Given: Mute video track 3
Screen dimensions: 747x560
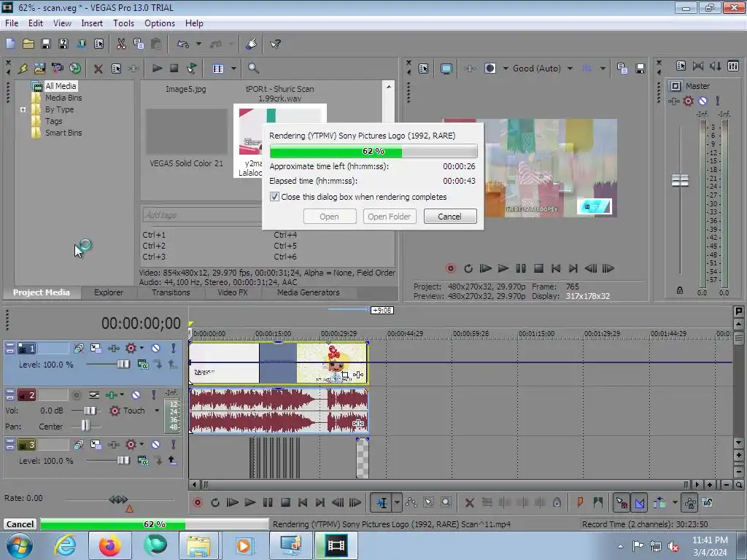Looking at the screenshot, I should 156,445.
